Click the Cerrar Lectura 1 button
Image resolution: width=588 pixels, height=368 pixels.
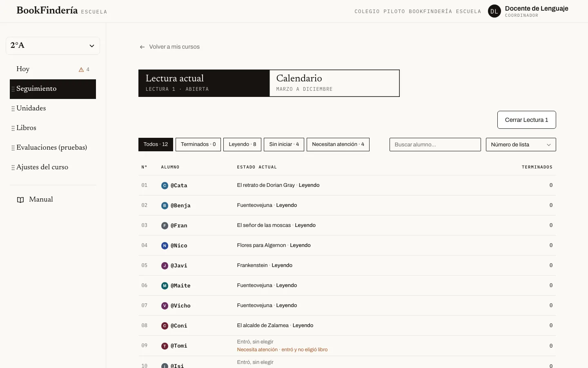(x=526, y=120)
